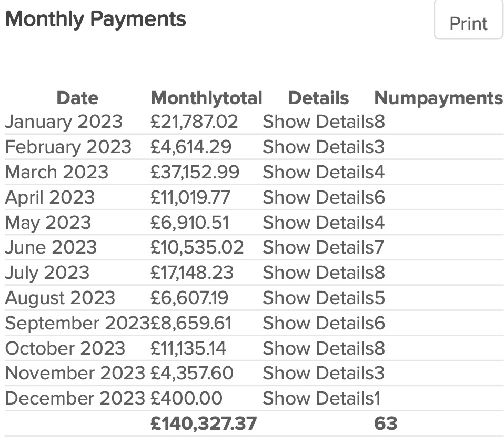This screenshot has width=504, height=443.
Task: Click the Monthlytotal column header
Action: (x=206, y=98)
